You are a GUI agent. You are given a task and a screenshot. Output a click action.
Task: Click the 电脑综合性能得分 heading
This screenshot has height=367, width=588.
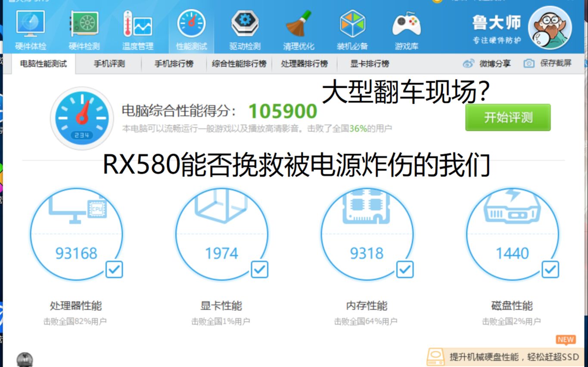point(179,111)
